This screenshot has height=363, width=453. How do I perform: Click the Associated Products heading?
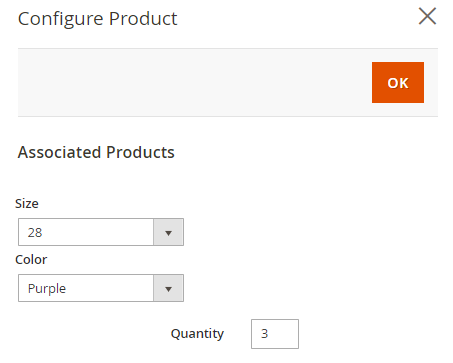[96, 152]
